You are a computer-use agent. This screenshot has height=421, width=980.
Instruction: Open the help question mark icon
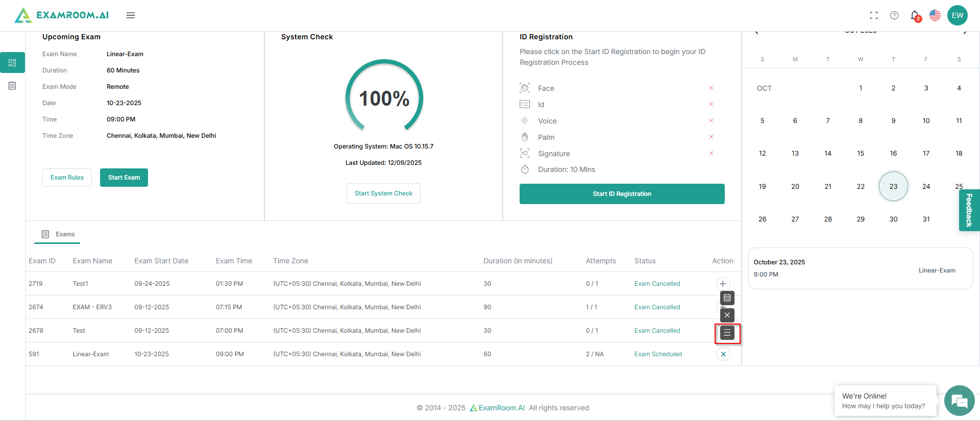(894, 15)
